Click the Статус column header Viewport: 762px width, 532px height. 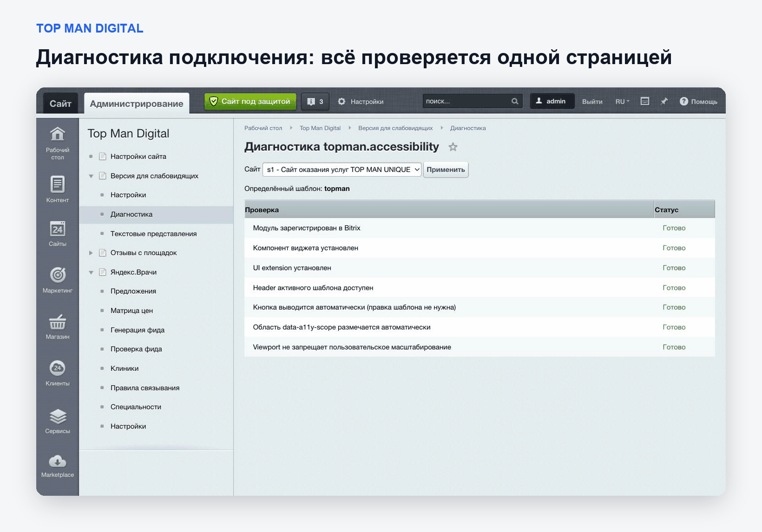(684, 210)
